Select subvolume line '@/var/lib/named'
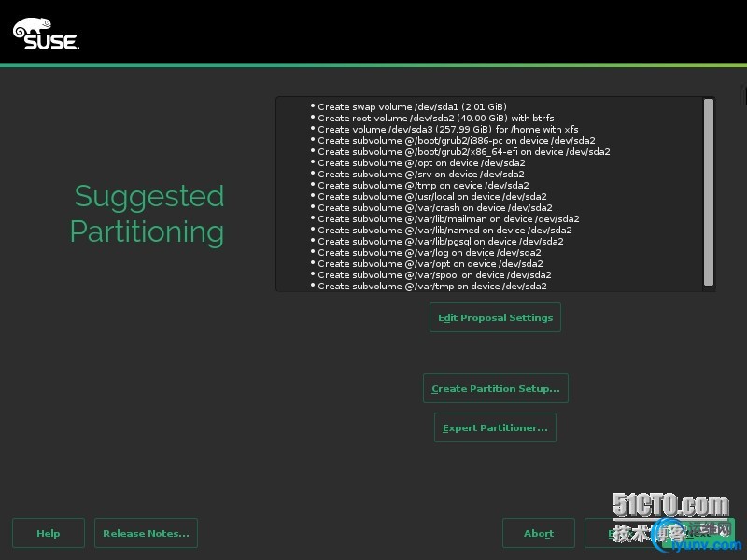747x560 pixels. click(445, 230)
